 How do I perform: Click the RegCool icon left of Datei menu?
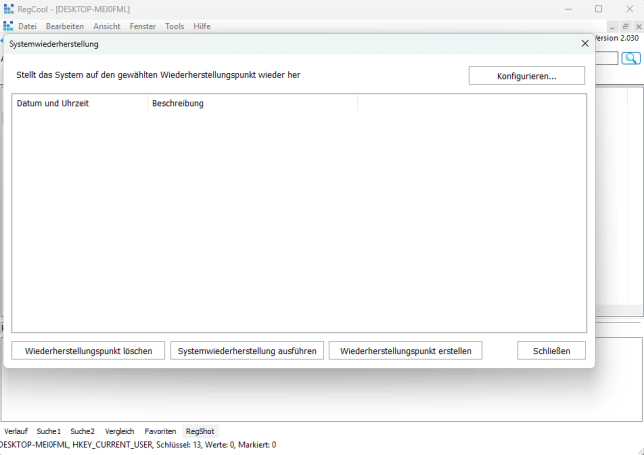[x=8, y=26]
